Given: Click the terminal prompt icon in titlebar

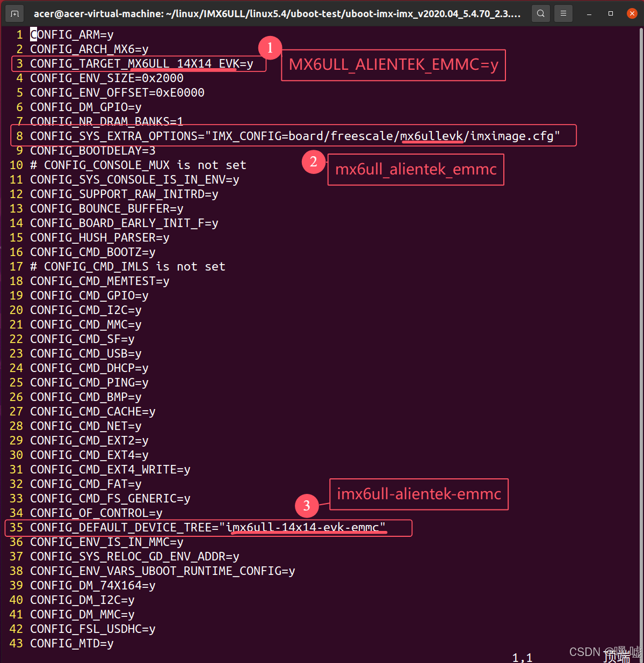Looking at the screenshot, I should click(x=14, y=13).
